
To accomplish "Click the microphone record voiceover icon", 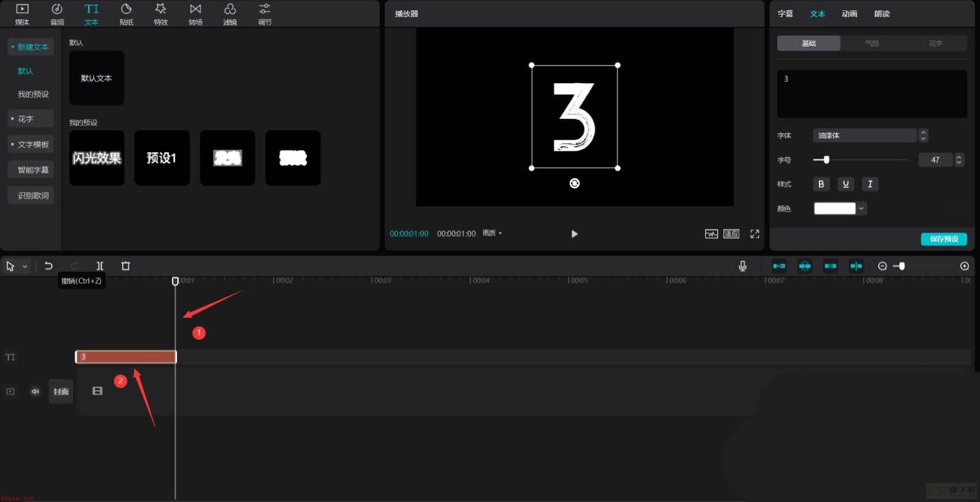I will 742,266.
